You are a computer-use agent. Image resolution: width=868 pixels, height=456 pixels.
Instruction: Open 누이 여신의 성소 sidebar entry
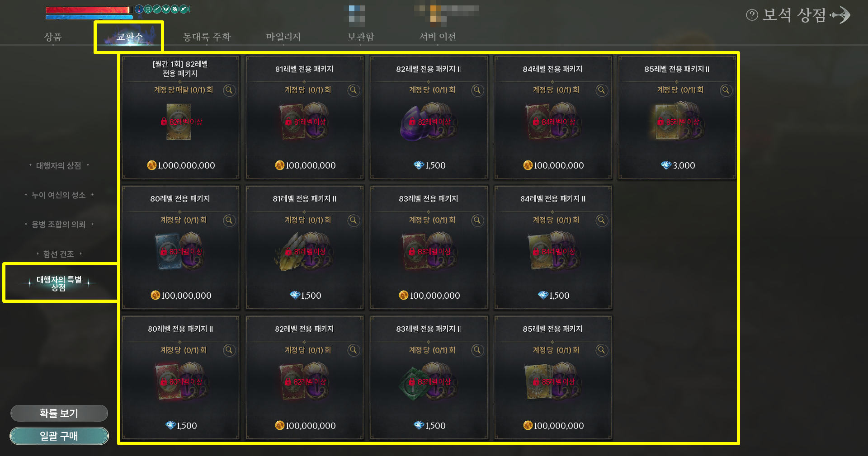59,195
